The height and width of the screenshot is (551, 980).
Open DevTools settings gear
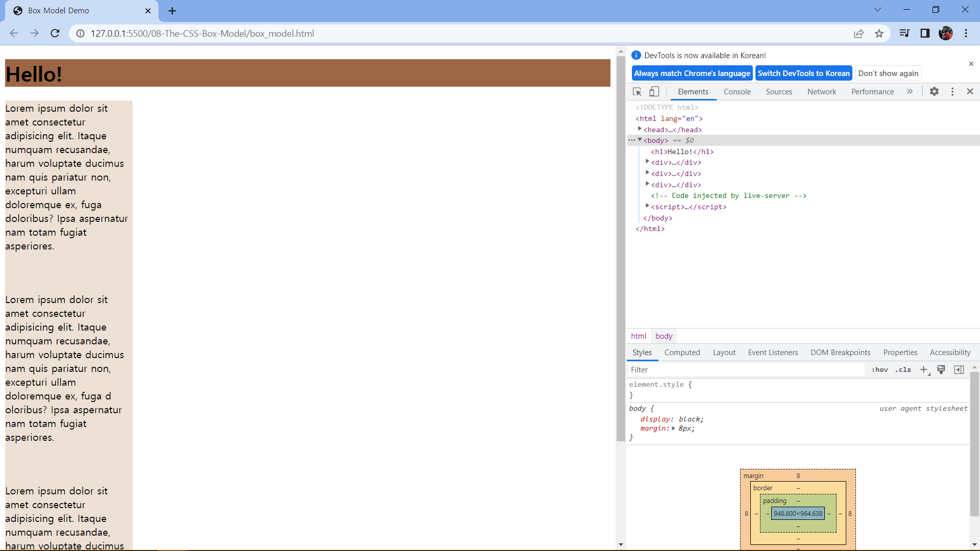tap(934, 92)
